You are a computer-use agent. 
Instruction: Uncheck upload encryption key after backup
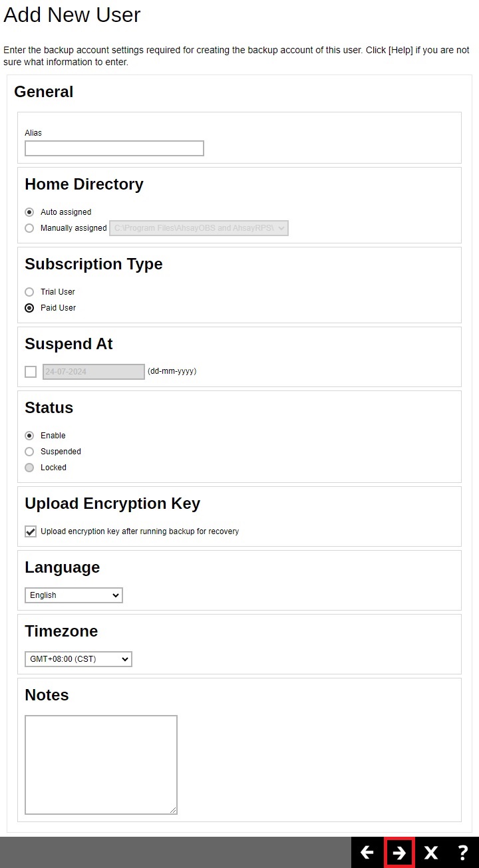pyautogui.click(x=31, y=531)
